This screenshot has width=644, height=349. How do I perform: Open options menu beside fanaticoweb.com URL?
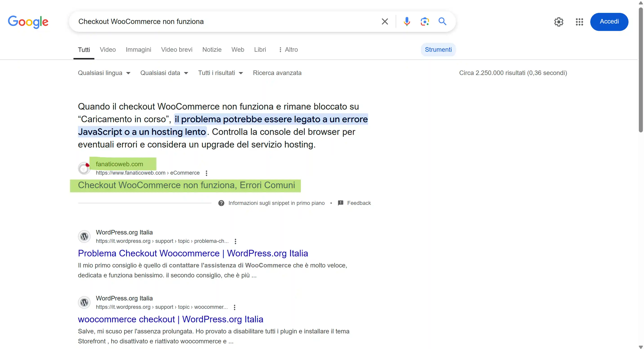coord(207,173)
